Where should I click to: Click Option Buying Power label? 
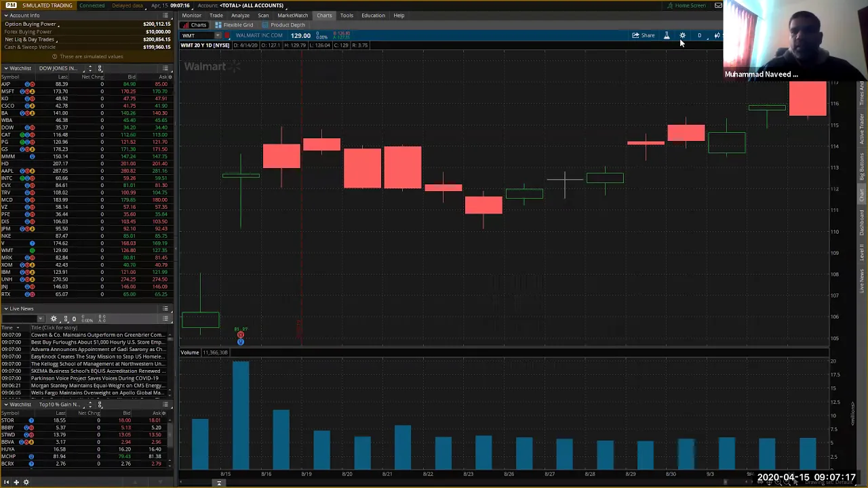click(31, 24)
